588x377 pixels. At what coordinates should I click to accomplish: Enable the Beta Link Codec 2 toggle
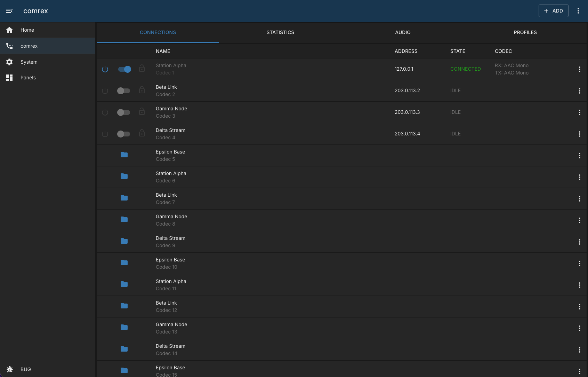coord(123,91)
